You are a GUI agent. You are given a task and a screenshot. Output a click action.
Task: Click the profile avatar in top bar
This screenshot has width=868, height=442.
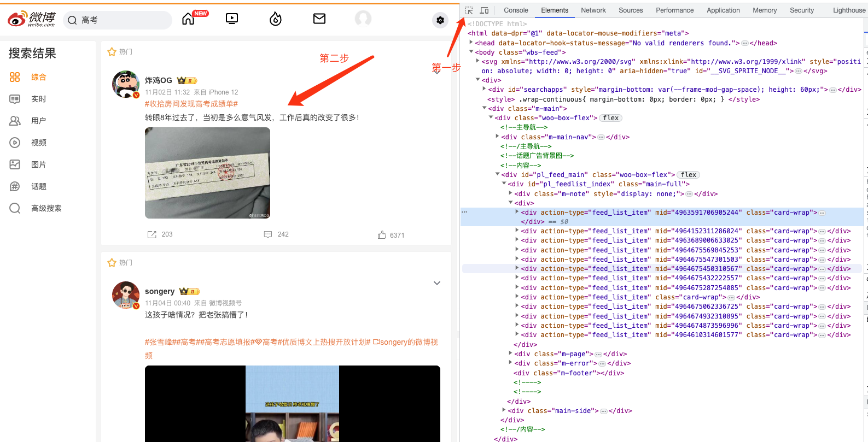363,19
